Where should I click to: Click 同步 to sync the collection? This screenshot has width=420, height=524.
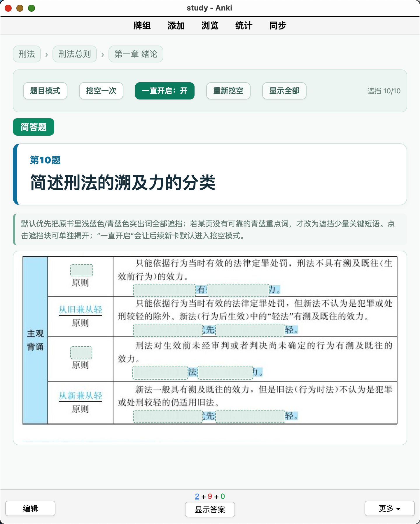coord(278,26)
